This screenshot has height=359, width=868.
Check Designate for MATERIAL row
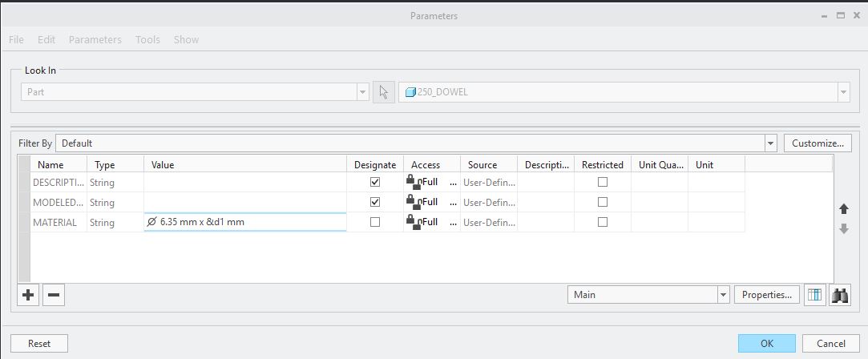375,222
